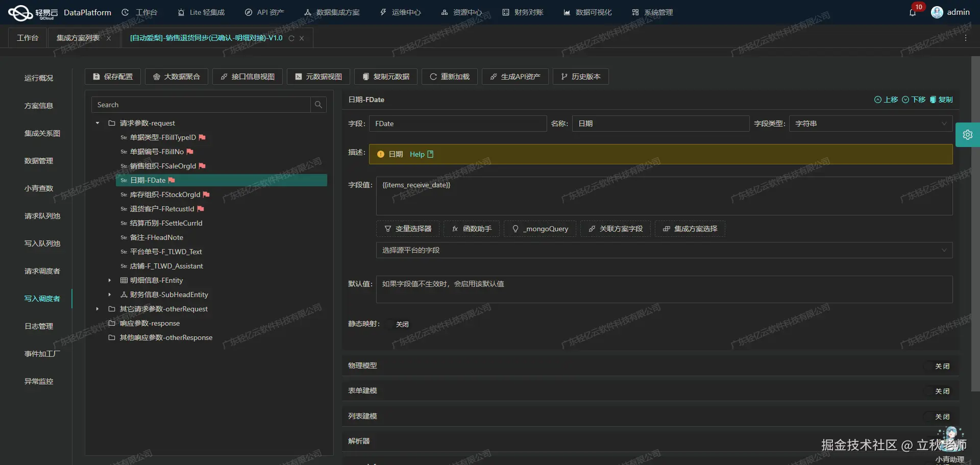This screenshot has height=465, width=980.
Task: Select the _mongoQuery tool
Action: coord(540,229)
